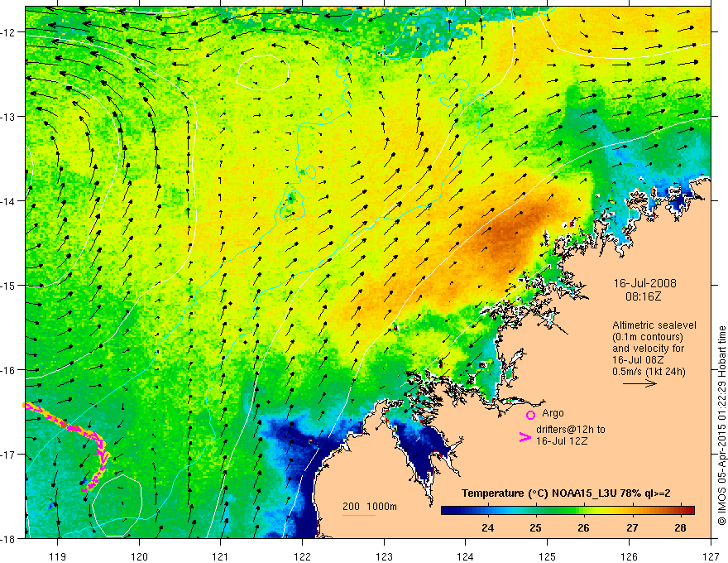Click the longitude axis label 126
The height and width of the screenshot is (563, 728).
click(629, 556)
